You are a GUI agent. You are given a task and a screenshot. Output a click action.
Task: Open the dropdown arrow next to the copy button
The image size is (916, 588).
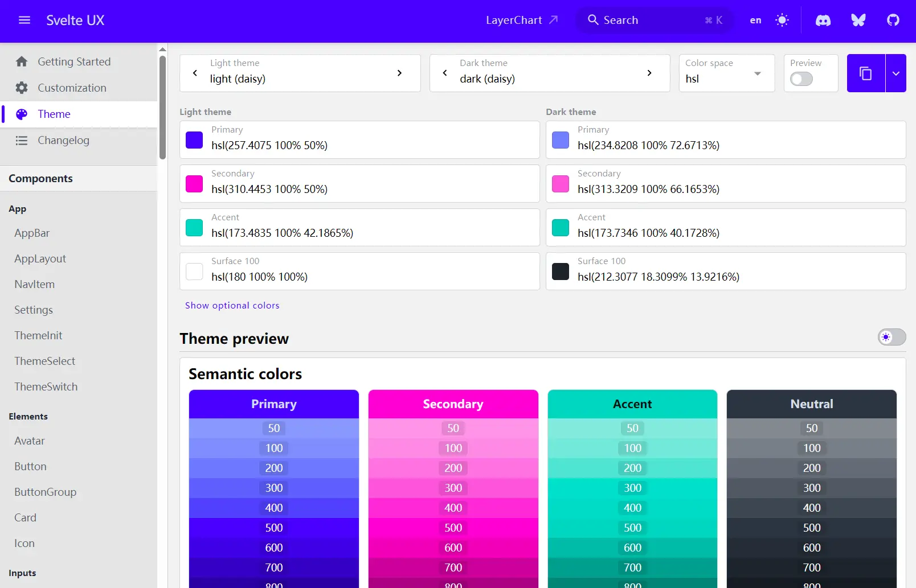[x=895, y=73]
